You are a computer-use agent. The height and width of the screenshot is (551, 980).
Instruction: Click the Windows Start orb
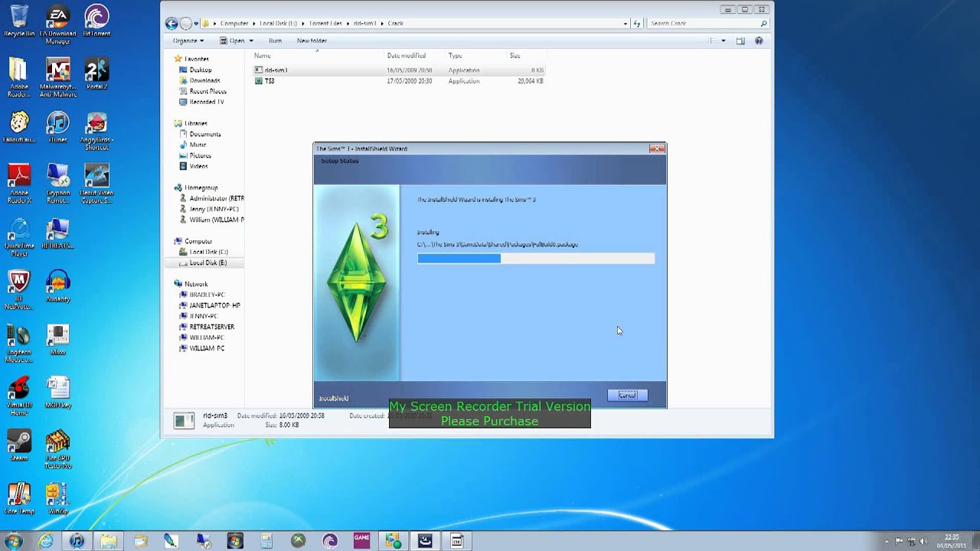point(13,540)
